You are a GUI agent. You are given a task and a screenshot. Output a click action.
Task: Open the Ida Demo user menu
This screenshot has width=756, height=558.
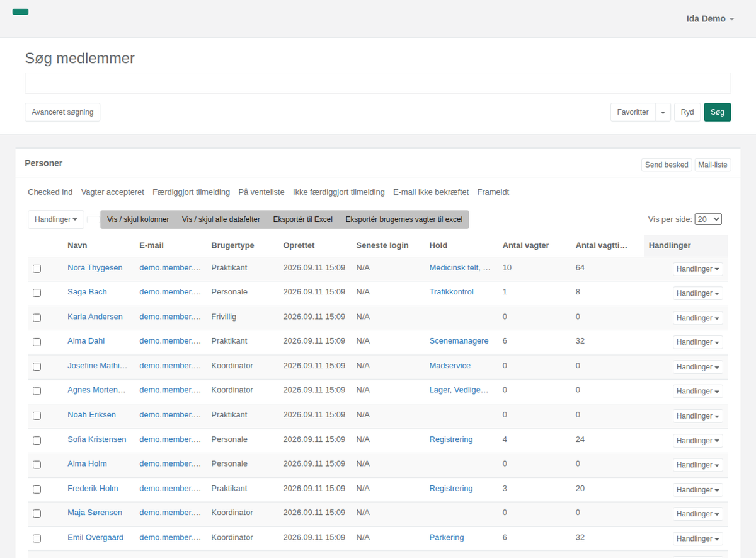point(710,19)
